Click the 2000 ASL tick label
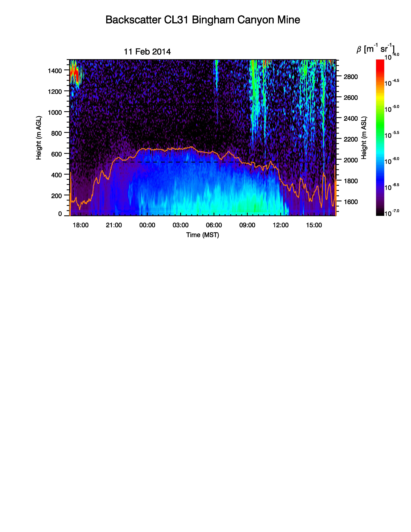This screenshot has height=532, width=411. [x=351, y=160]
